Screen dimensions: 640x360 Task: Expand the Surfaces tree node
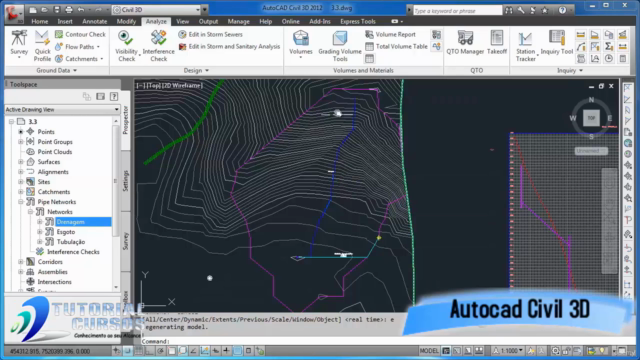[21, 162]
